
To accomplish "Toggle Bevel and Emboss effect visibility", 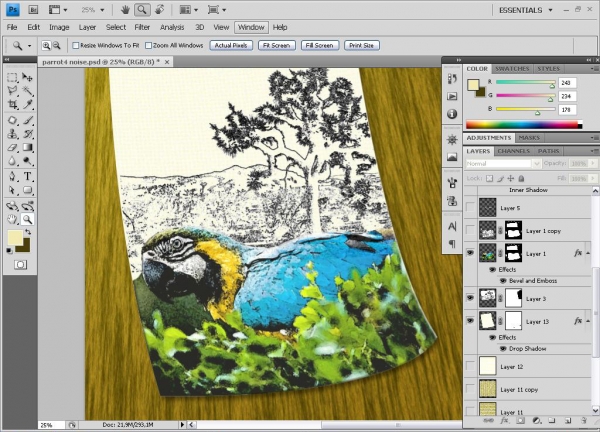I will point(503,281).
